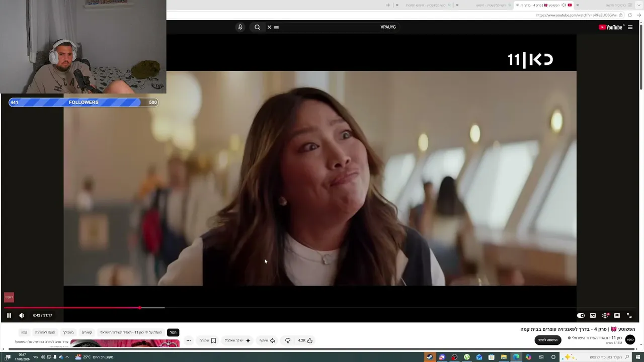The width and height of the screenshot is (644, 362).
Task: Open the taskbar weather widget 25°C
Action: [x=94, y=357]
